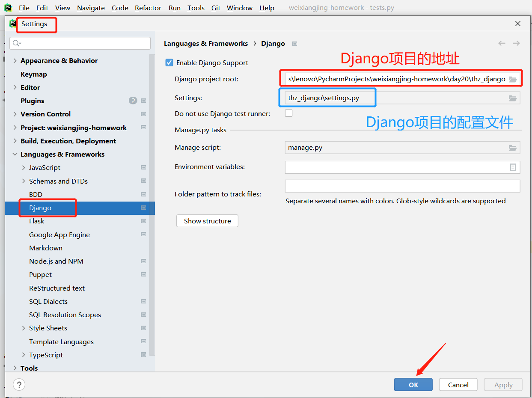Click the forward arrow in settings header
The width and height of the screenshot is (532, 398).
tap(516, 43)
